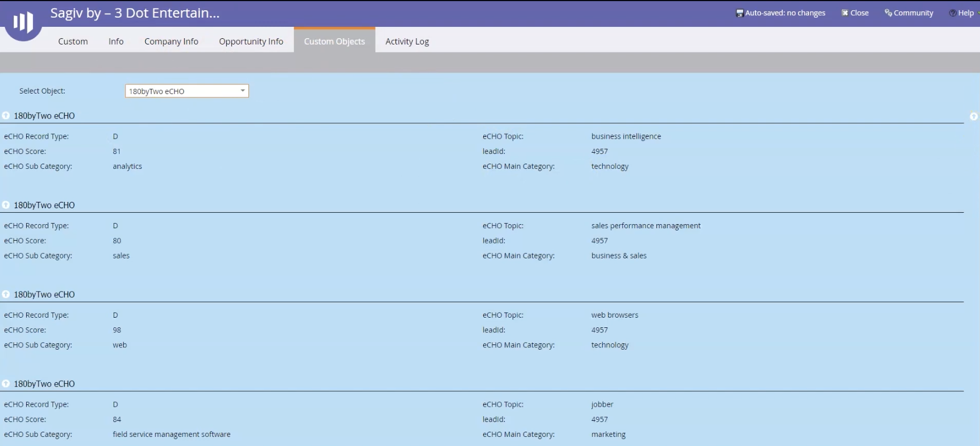Viewport: 980px width, 446px height.
Task: Open the Help menu
Action: pos(962,13)
